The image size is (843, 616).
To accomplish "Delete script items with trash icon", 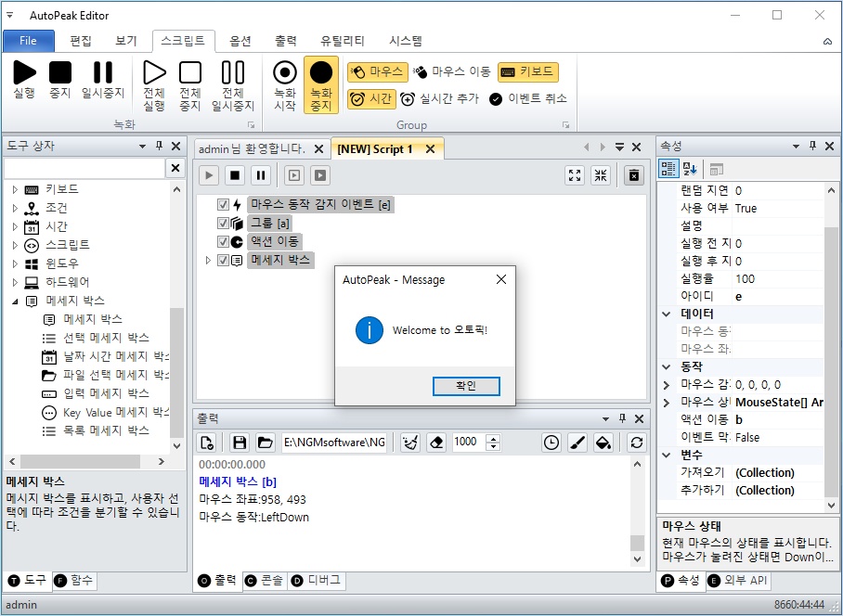I will point(634,175).
